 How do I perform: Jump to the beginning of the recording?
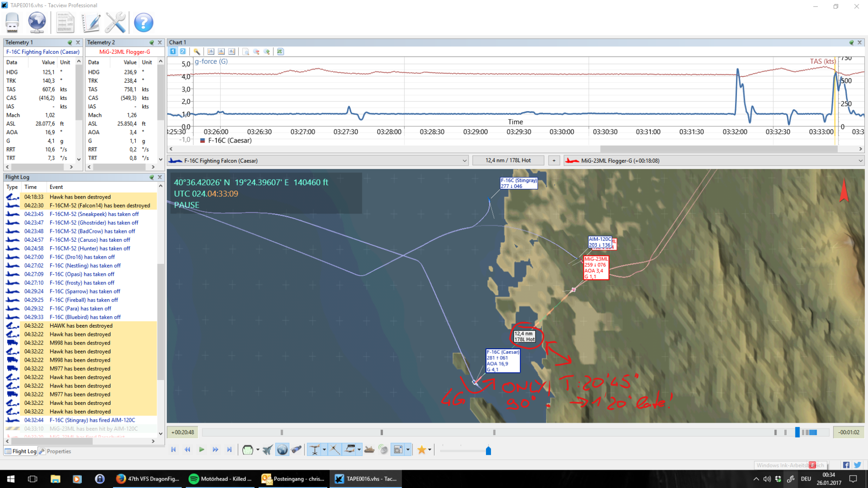point(173,450)
